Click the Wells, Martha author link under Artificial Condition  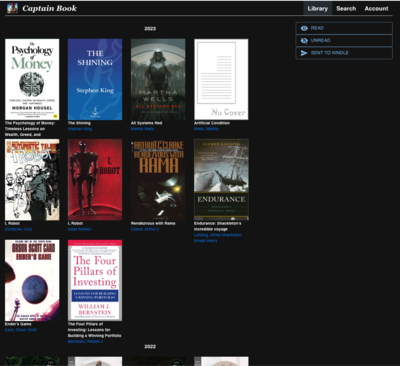pyautogui.click(x=206, y=129)
